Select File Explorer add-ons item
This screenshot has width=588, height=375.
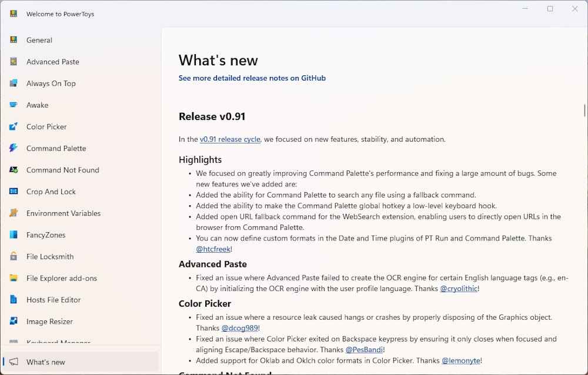pos(81,278)
